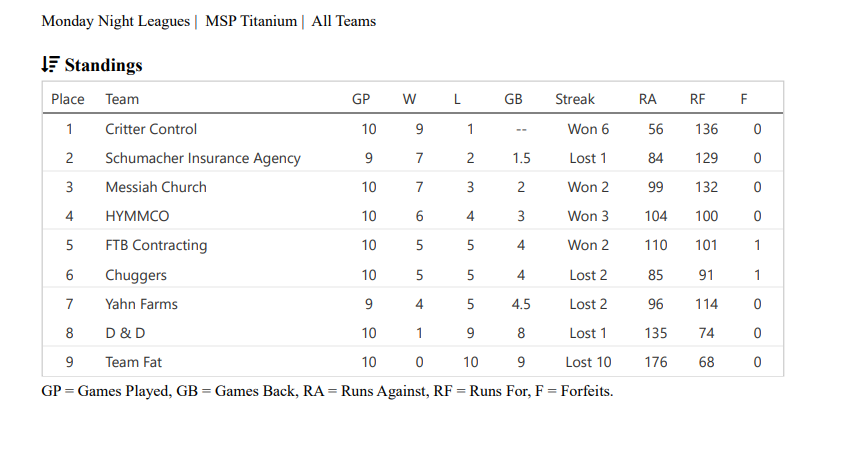Sort standings by Place column header
The width and height of the screenshot is (842, 456).
[68, 99]
